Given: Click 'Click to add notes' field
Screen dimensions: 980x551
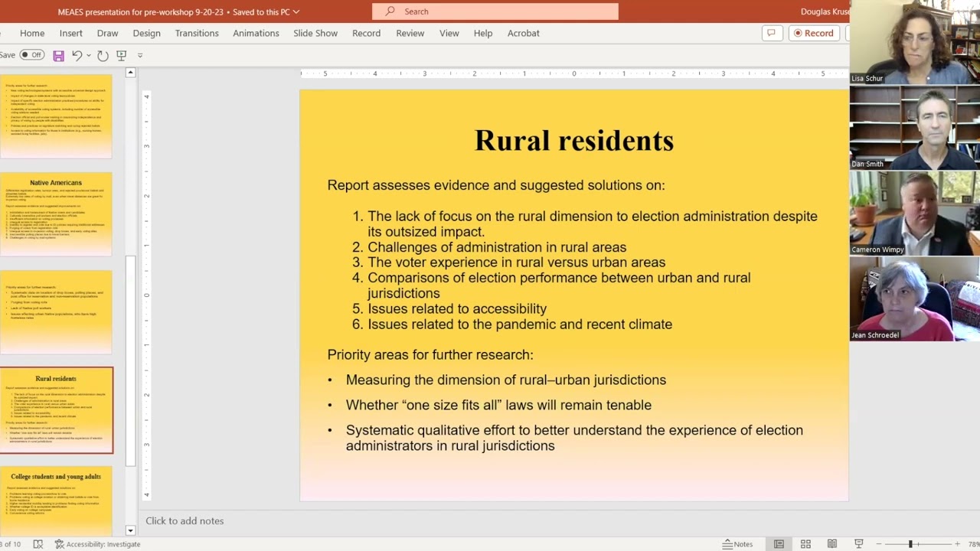Looking at the screenshot, I should pos(185,520).
